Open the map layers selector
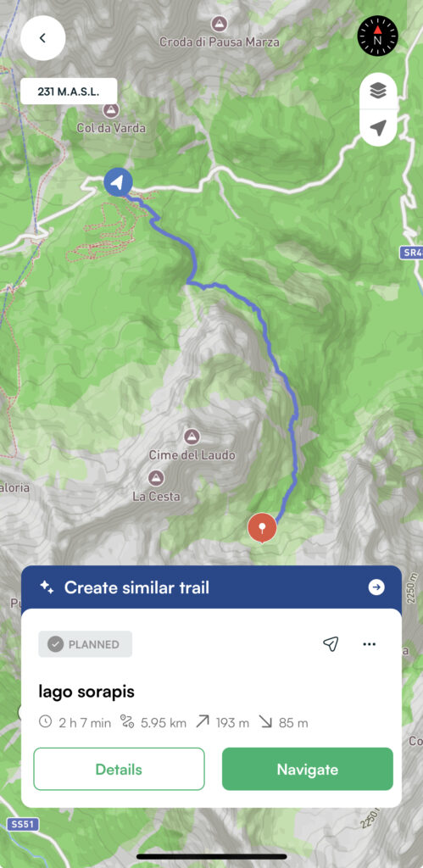The image size is (423, 868). tap(378, 91)
